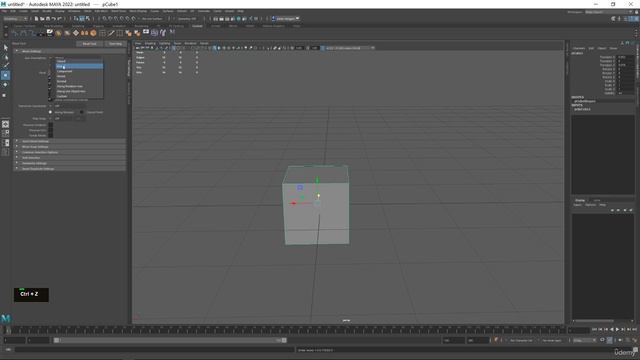
Task: Open a scene file icon
Action: (x=42, y=18)
